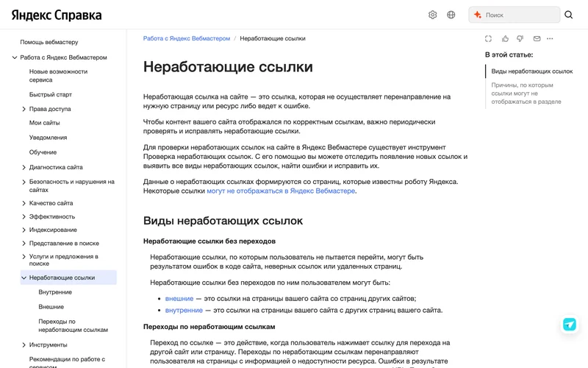This screenshot has height=368, width=588.
Task: Click subheading Переходы по неработающим ссылкам
Action: click(x=209, y=327)
